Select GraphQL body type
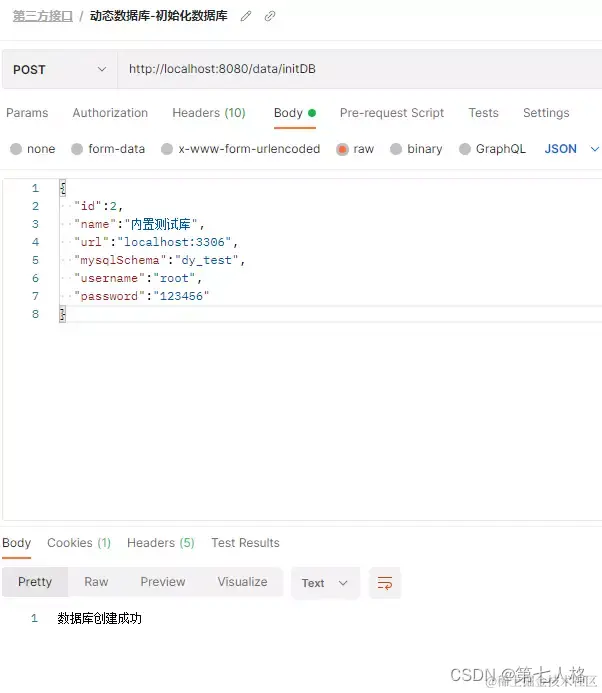This screenshot has height=693, width=602. (x=492, y=149)
